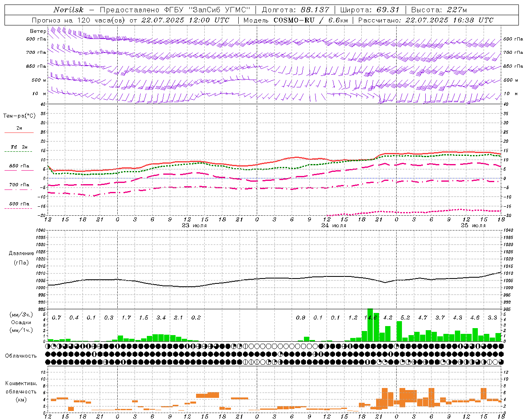Click the precipitation total 5.2

(x=405, y=318)
